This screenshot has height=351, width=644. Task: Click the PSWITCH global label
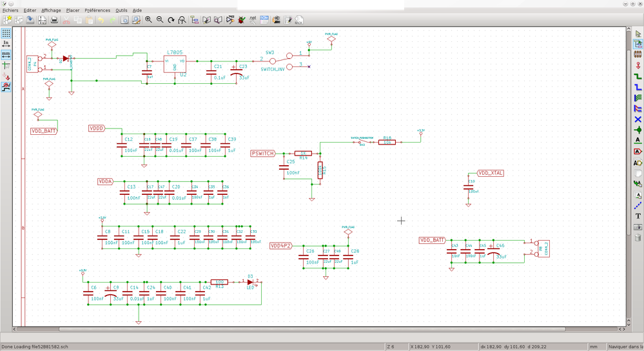pyautogui.click(x=263, y=154)
